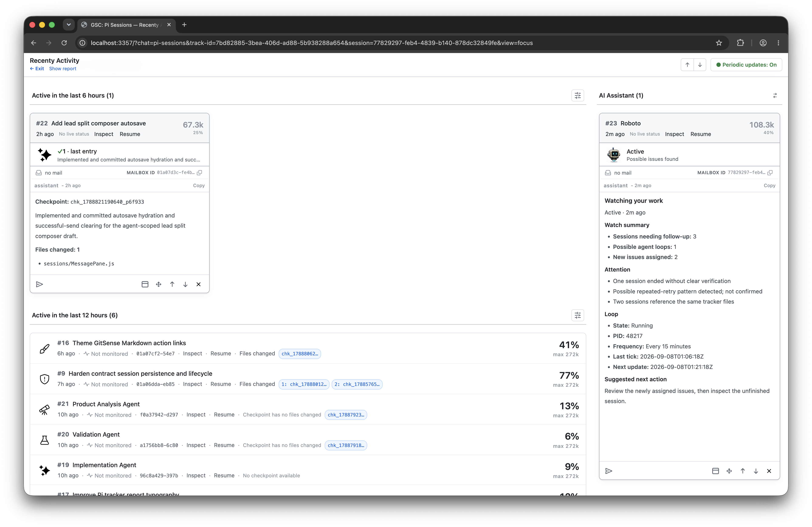Open checkpoint chip chk_17888062 for session #16

300,354
